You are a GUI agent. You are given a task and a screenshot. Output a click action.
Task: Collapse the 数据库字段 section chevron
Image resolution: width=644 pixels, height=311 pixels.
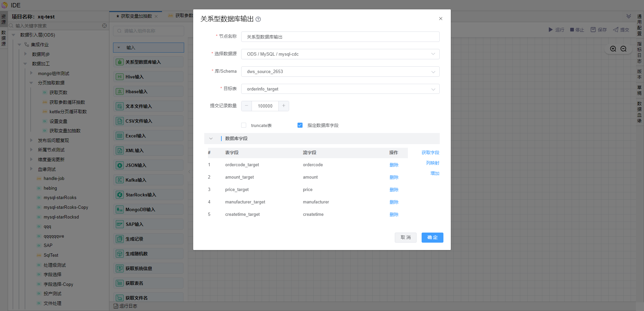pos(211,139)
